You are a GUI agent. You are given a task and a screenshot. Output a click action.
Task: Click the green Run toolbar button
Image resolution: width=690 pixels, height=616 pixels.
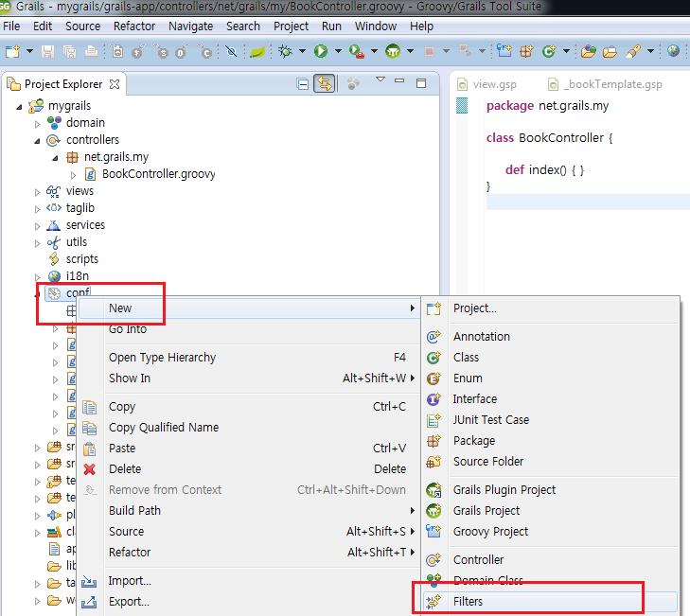320,51
